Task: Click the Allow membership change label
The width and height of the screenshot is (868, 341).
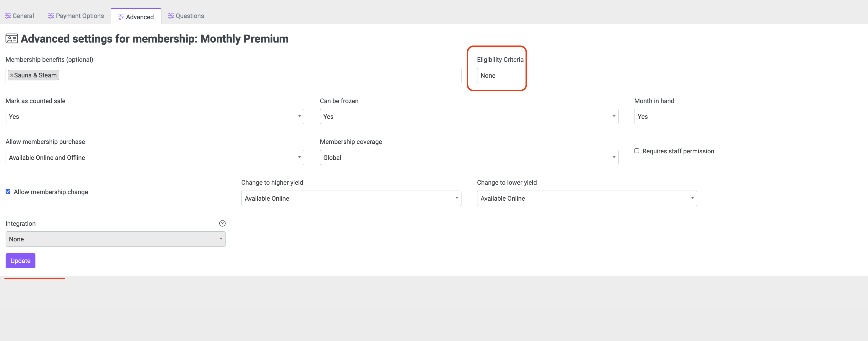Action: click(x=51, y=192)
